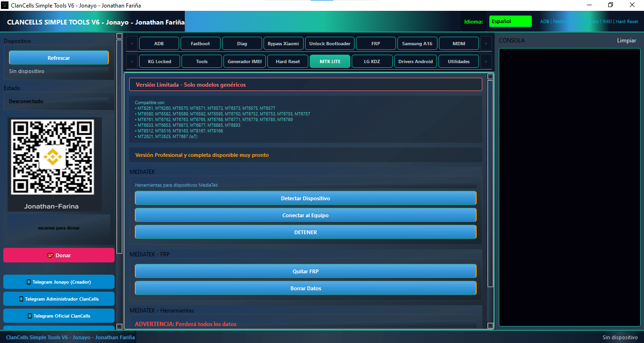
Task: Switch to the Unlock Bootloader tab
Action: click(330, 44)
